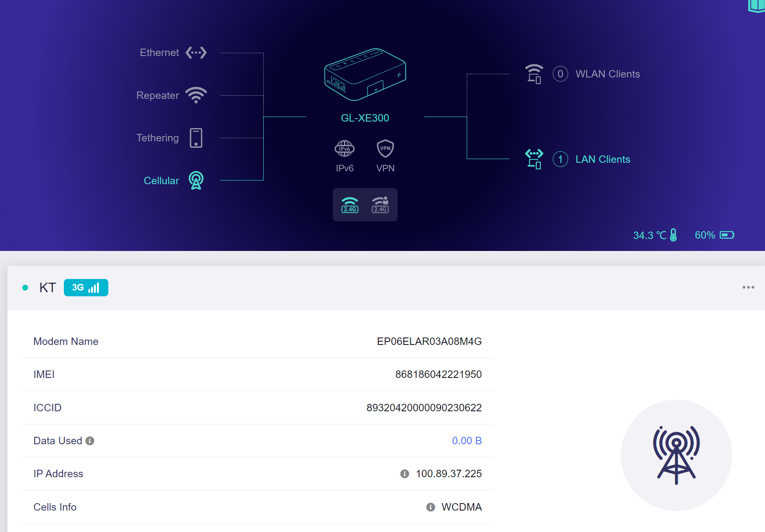Click the IP address 100.89.37.225

[449, 474]
